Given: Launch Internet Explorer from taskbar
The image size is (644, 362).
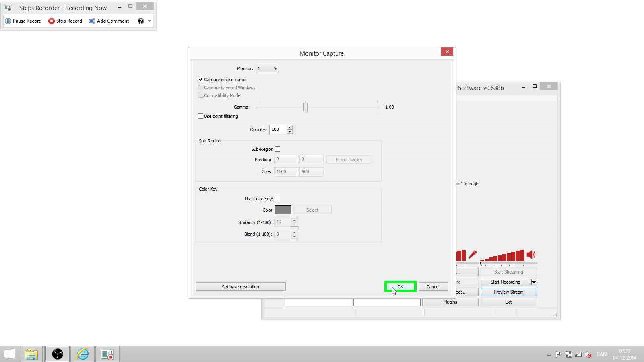Looking at the screenshot, I should 83,354.
